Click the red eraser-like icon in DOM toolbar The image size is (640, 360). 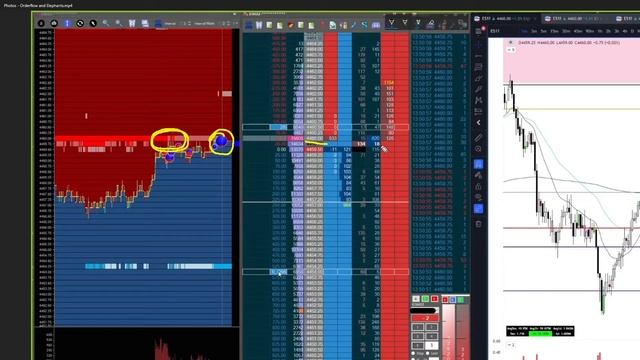291,25
